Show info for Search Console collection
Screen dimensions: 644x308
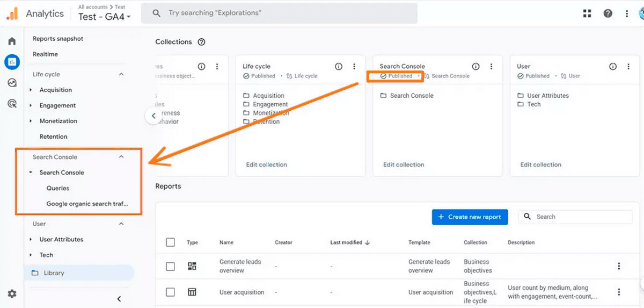475,67
